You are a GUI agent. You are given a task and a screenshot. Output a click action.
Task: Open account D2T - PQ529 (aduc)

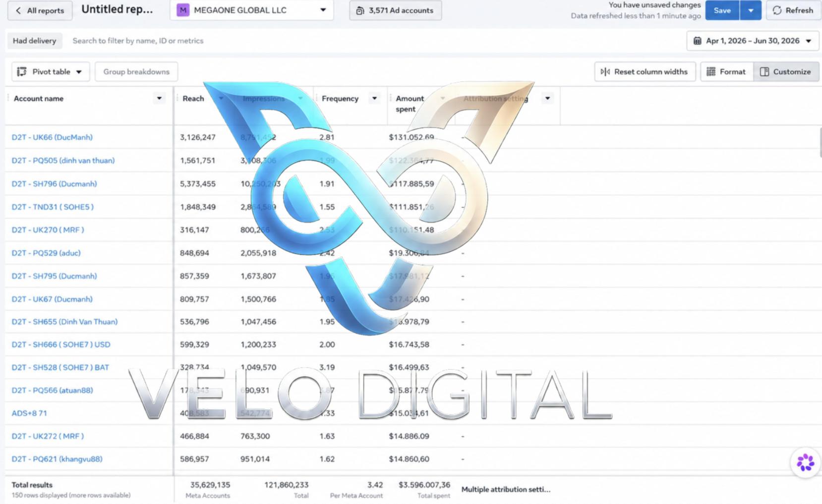click(x=46, y=253)
